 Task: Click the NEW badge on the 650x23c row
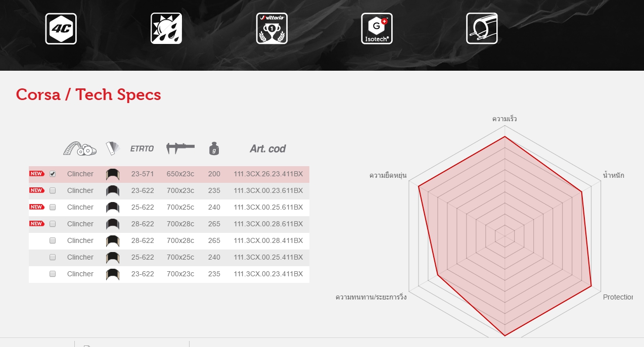click(37, 174)
